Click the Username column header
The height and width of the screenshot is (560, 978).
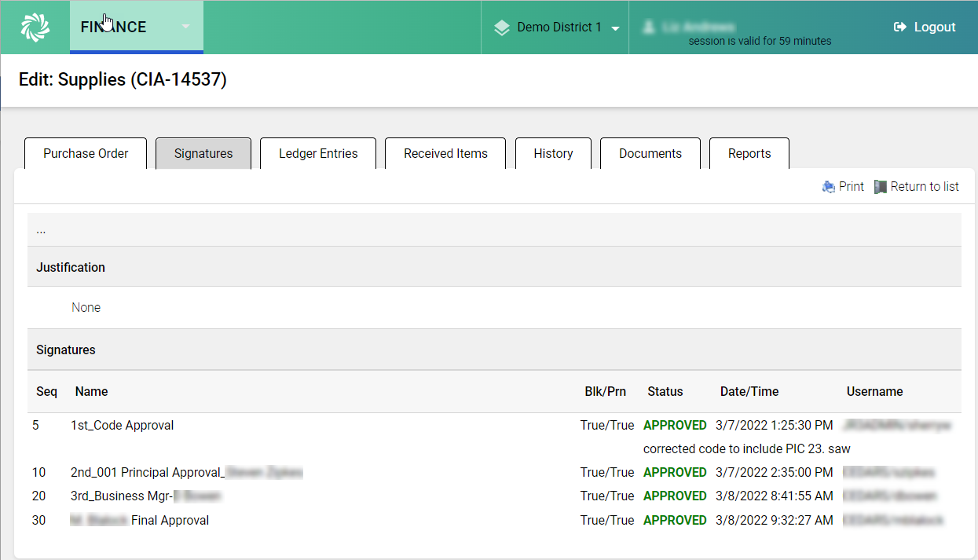(x=875, y=391)
